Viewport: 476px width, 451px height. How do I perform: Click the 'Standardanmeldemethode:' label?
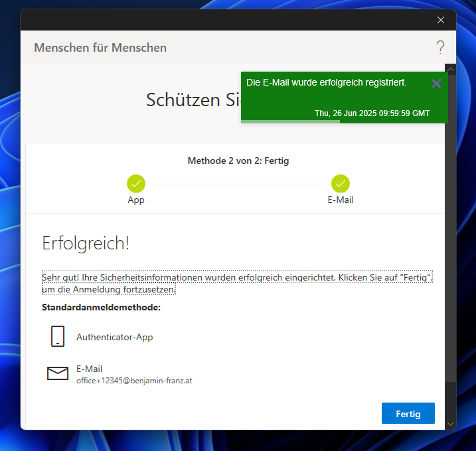click(101, 308)
